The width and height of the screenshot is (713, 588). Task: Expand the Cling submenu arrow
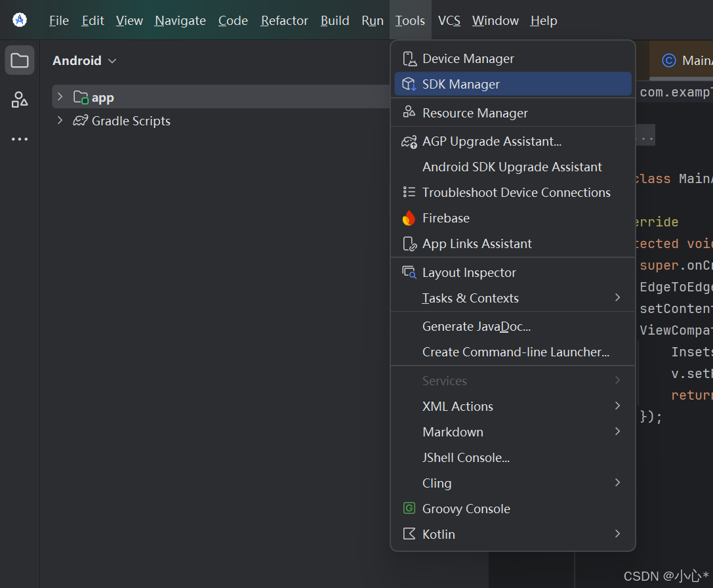[x=617, y=482]
